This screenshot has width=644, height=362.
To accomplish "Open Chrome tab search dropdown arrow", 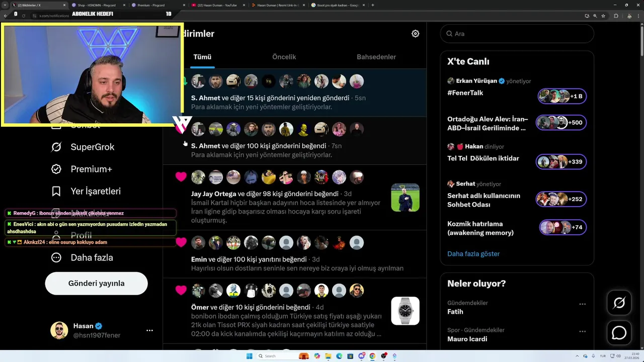I will [6, 5].
